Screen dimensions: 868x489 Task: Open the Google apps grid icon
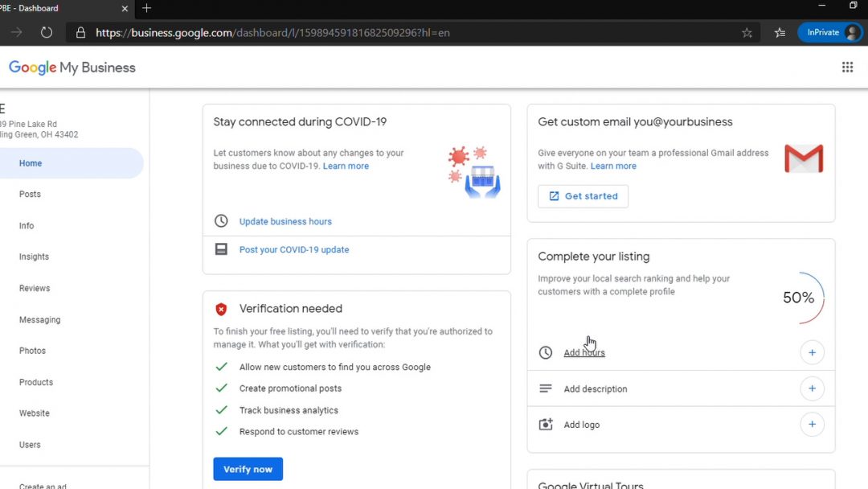[x=847, y=68]
